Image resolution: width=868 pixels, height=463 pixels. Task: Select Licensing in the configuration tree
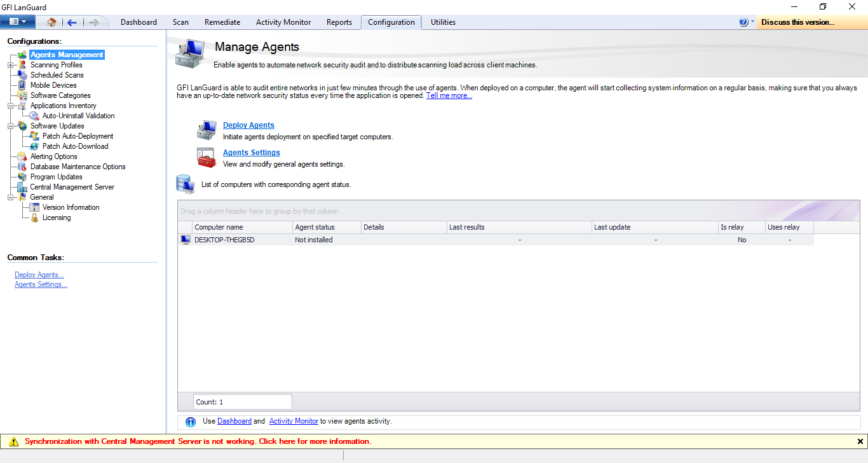57,218
